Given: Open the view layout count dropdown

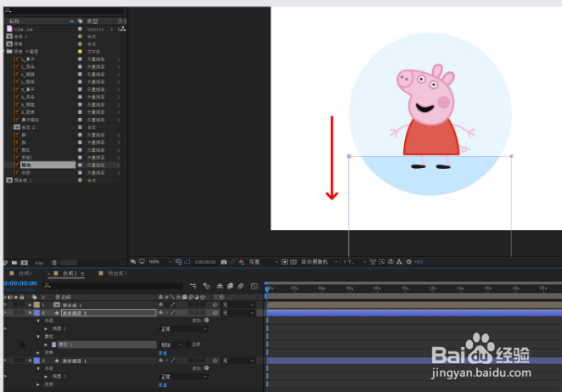Looking at the screenshot, I should coord(354,262).
